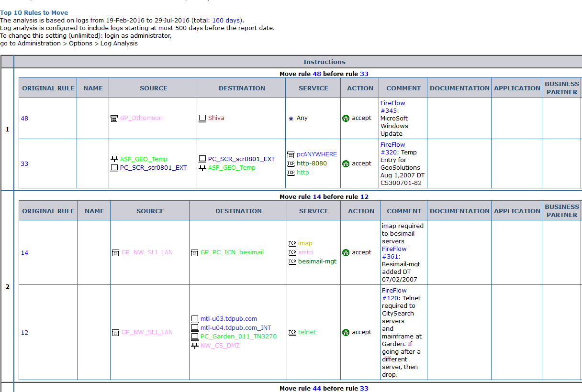Click the TCP icon beside http-8080

tap(291, 163)
